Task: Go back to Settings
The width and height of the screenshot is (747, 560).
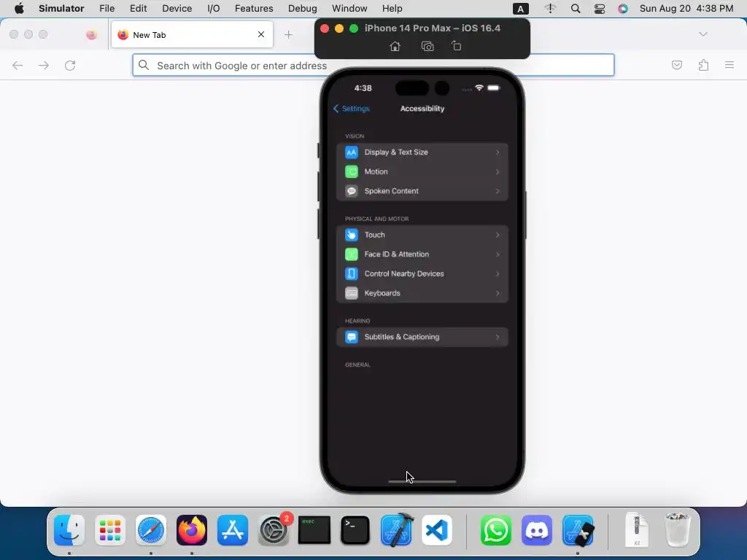Action: (352, 109)
